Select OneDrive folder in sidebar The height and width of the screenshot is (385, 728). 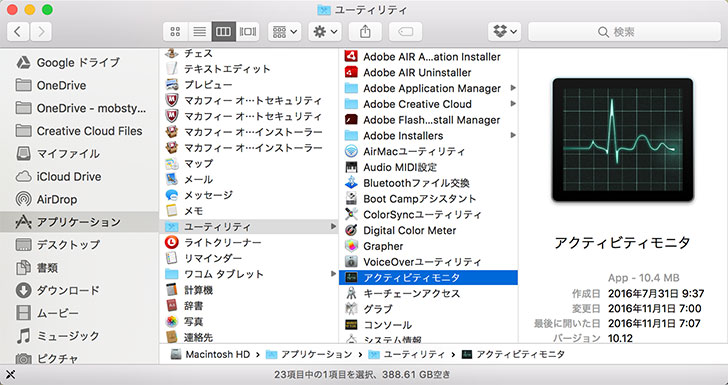[x=79, y=85]
